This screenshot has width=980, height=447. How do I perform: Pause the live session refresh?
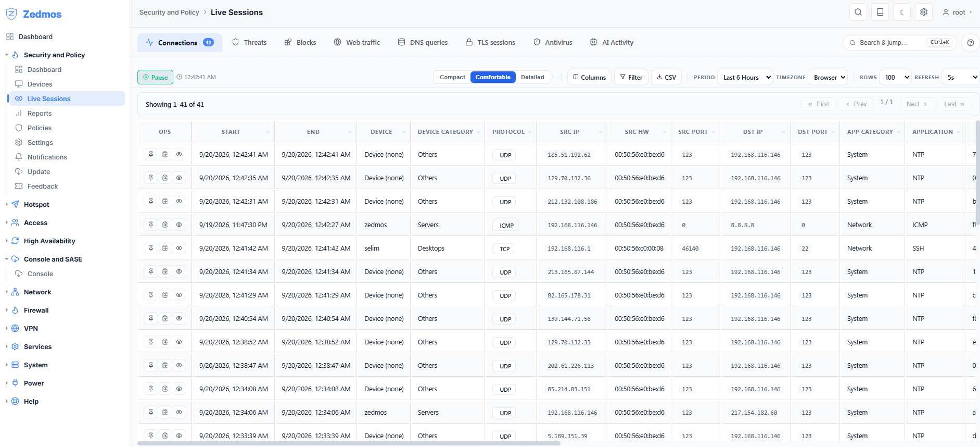(155, 77)
